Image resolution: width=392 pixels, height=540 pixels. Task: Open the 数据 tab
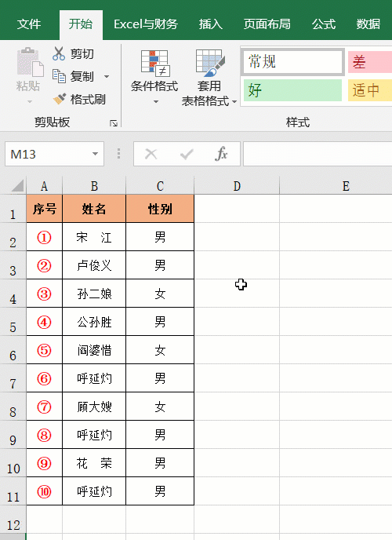pos(368,24)
